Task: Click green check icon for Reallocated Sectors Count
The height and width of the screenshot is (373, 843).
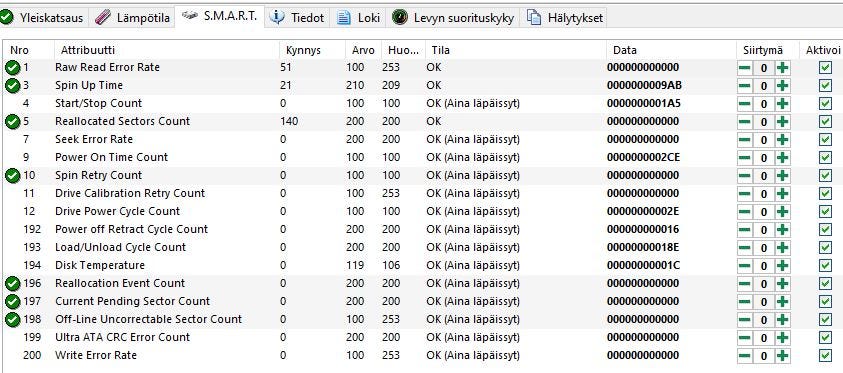Action: [12, 121]
